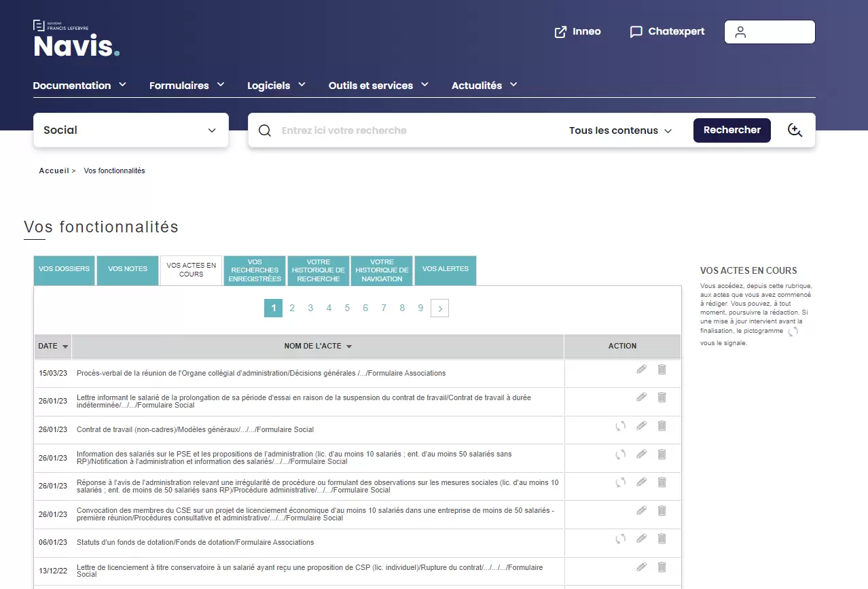Delete the Procès-verbal act using trash icon

click(662, 370)
